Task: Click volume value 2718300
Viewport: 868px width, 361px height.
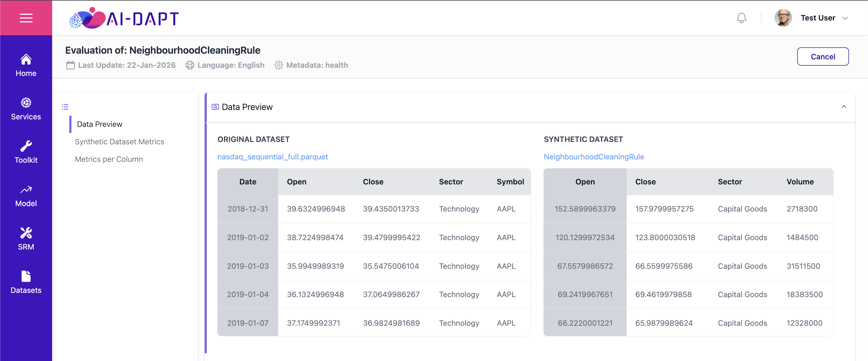Action: pos(802,209)
